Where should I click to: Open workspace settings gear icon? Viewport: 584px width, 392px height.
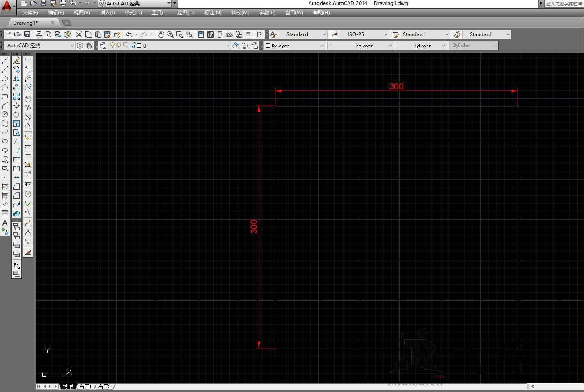pos(80,46)
